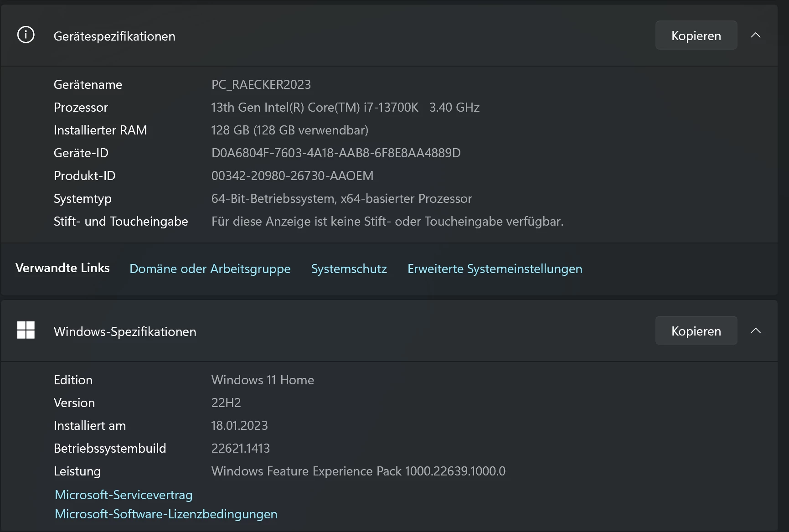Click the Geräte-ID label
Viewport: 789px width, 532px height.
[x=81, y=153]
